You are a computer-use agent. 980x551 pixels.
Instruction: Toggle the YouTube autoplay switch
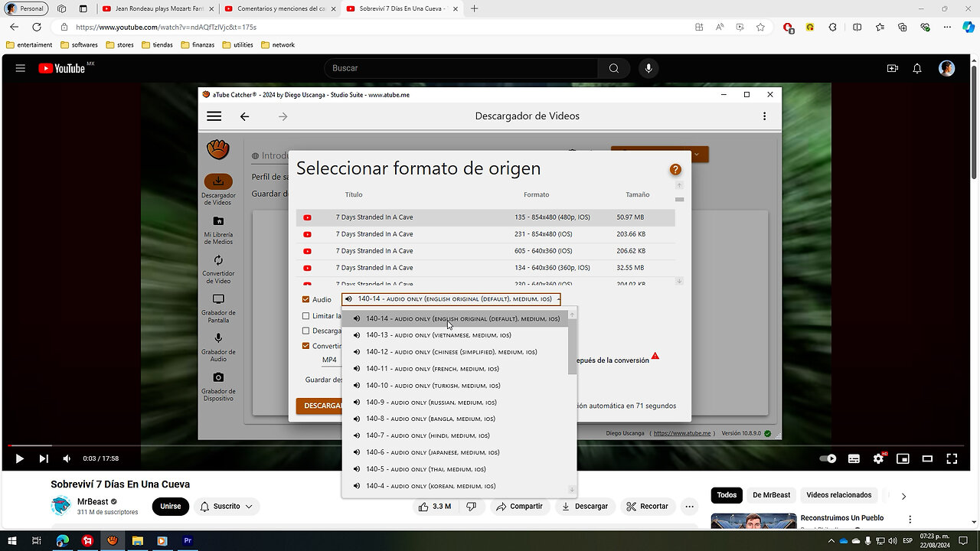pyautogui.click(x=828, y=458)
